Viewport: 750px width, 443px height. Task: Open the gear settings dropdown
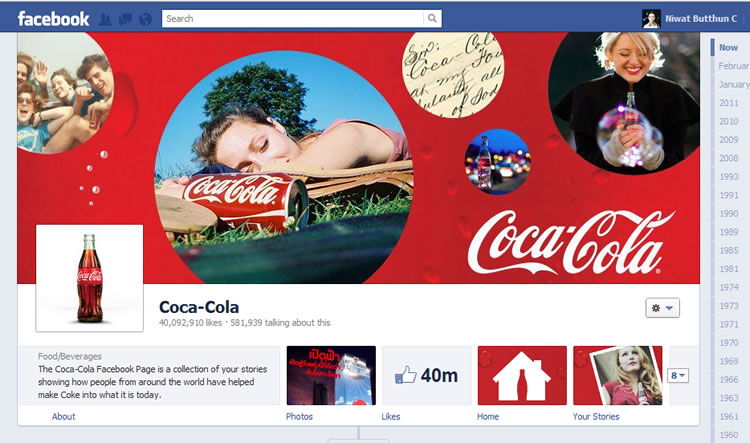[663, 308]
